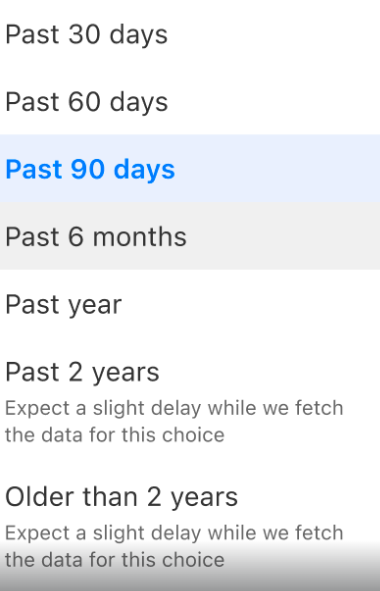Click the "Past 30 days" list entry
380x591 pixels.
[190, 34]
